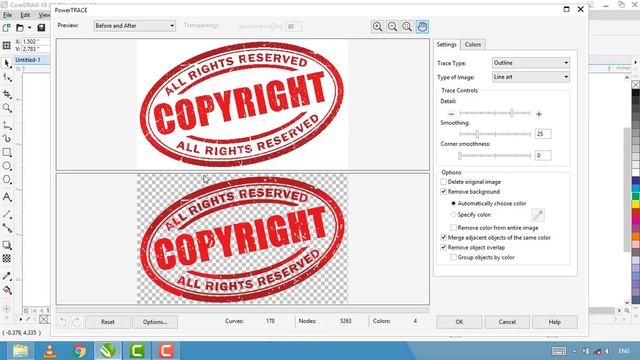Check Group objects by color
The width and height of the screenshot is (640, 360).
click(x=453, y=257)
